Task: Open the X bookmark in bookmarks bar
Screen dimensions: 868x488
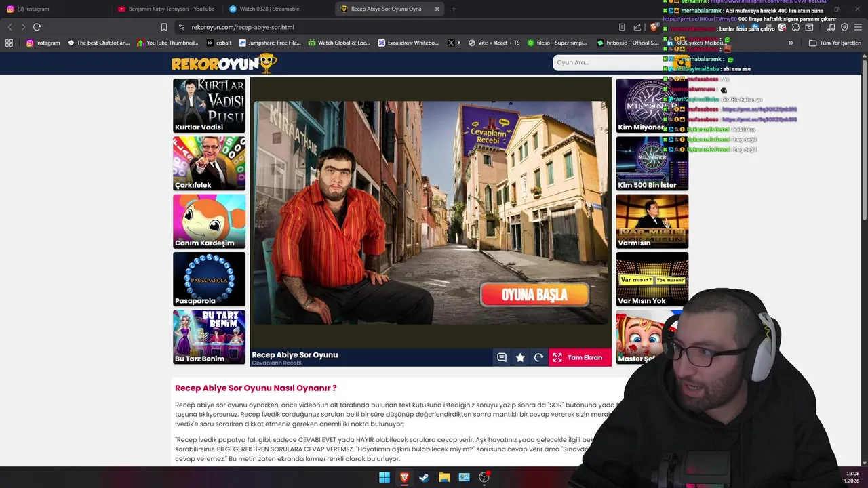Action: tap(454, 43)
